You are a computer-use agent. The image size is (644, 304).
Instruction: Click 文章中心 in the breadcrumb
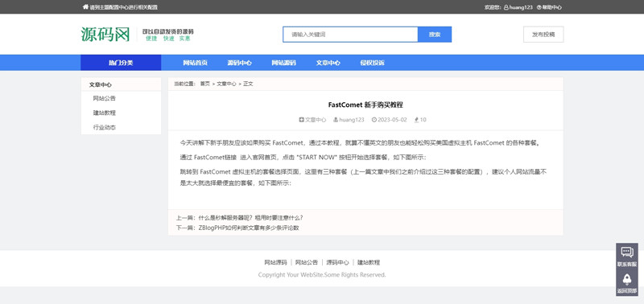coord(226,84)
